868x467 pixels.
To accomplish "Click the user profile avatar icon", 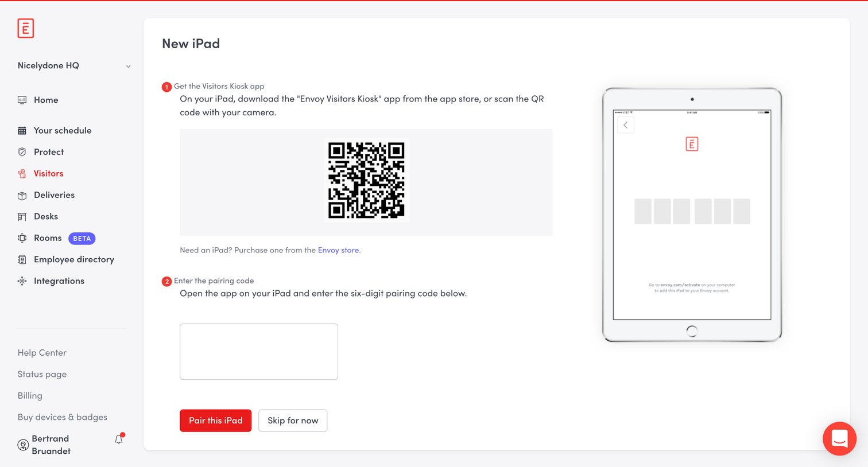I will click(23, 445).
